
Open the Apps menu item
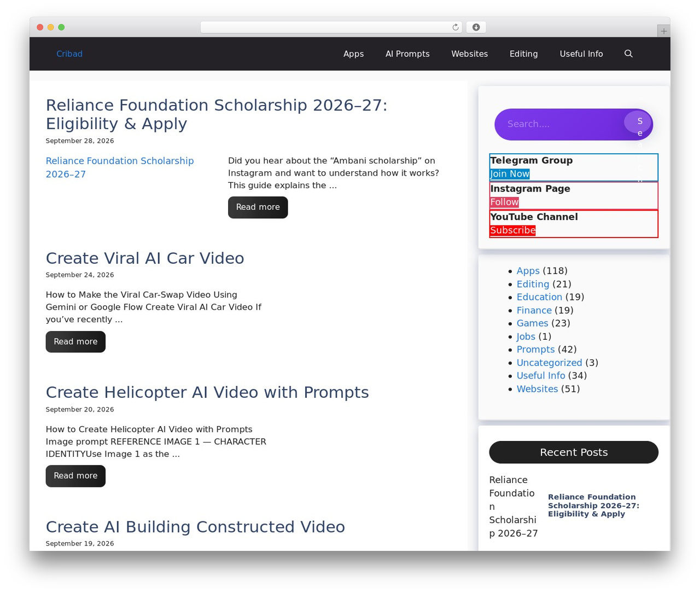tap(353, 54)
